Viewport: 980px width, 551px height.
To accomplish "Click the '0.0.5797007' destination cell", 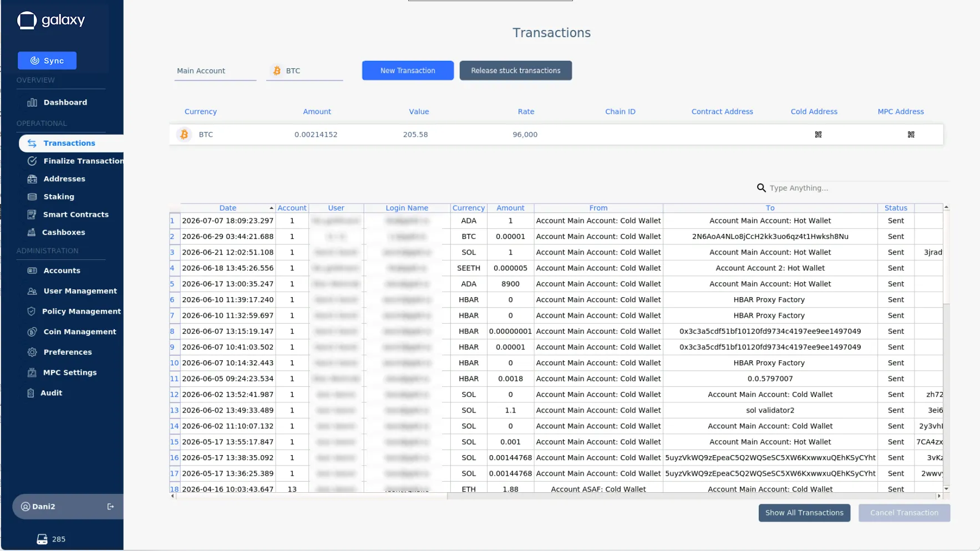I will (770, 379).
